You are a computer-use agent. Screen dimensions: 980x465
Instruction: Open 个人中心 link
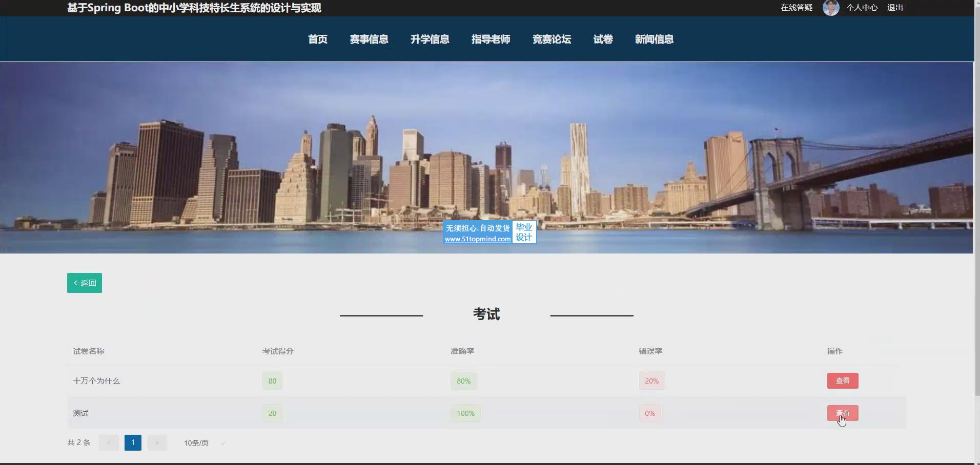coord(862,8)
